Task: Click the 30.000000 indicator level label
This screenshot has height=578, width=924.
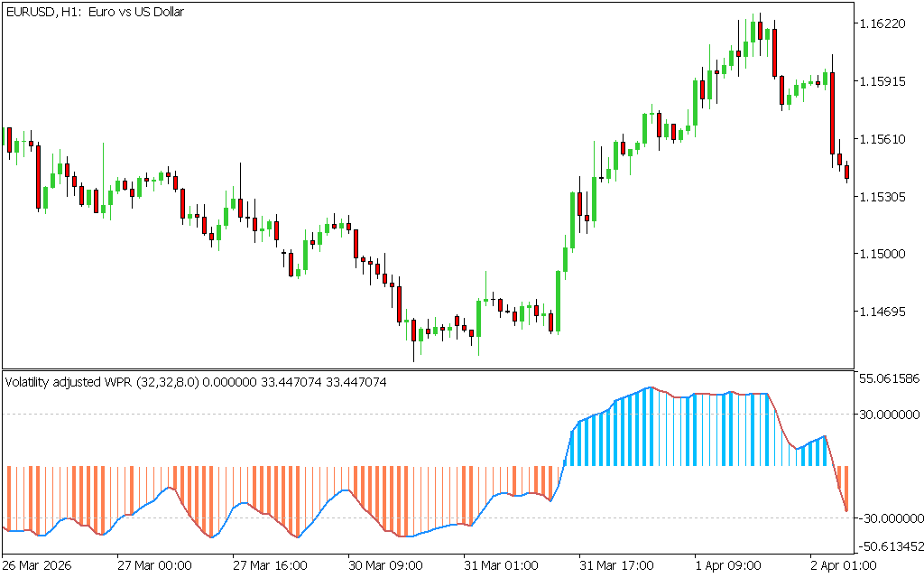Action: (x=889, y=415)
